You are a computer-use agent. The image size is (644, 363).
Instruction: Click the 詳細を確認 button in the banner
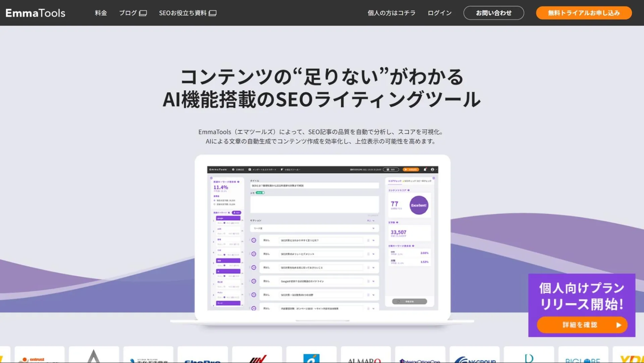[x=582, y=325]
